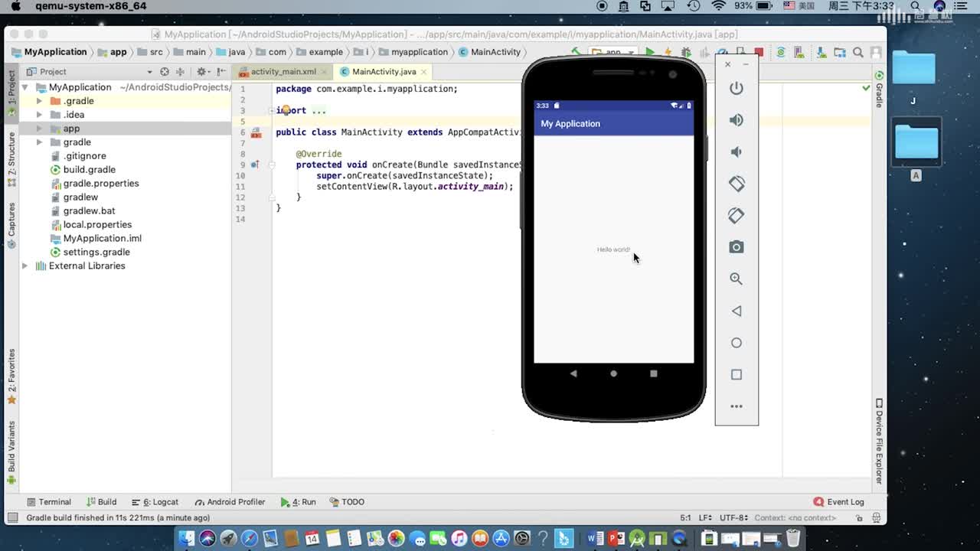This screenshot has width=980, height=551.
Task: Toggle the Captures side tab
Action: pyautogui.click(x=11, y=226)
